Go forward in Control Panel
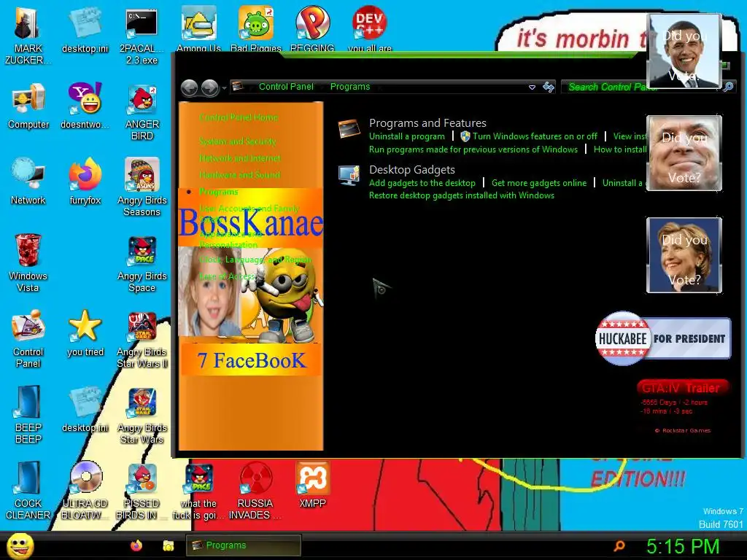This screenshot has width=747, height=560. [x=209, y=87]
